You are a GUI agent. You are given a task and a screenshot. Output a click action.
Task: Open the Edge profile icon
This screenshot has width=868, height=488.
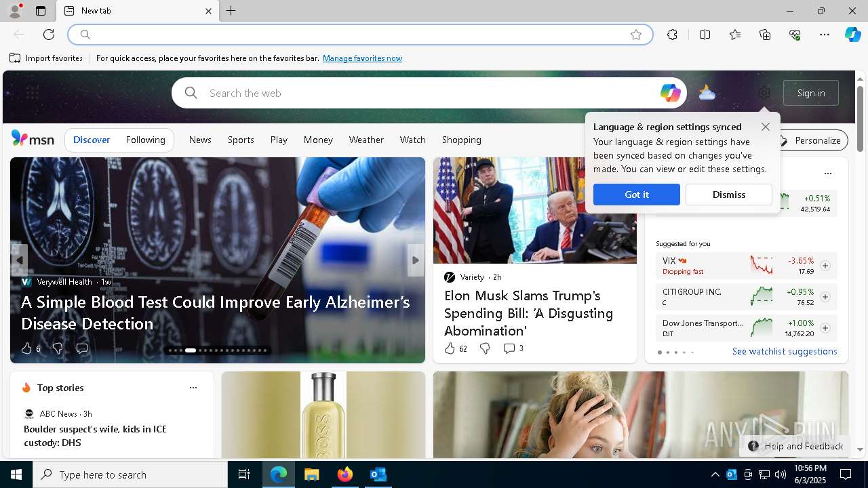pyautogui.click(x=14, y=11)
